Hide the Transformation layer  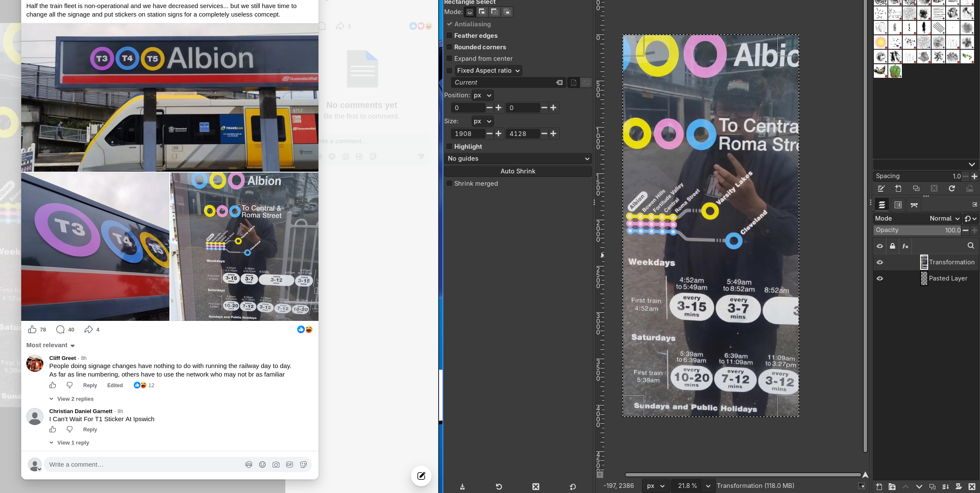(x=880, y=262)
